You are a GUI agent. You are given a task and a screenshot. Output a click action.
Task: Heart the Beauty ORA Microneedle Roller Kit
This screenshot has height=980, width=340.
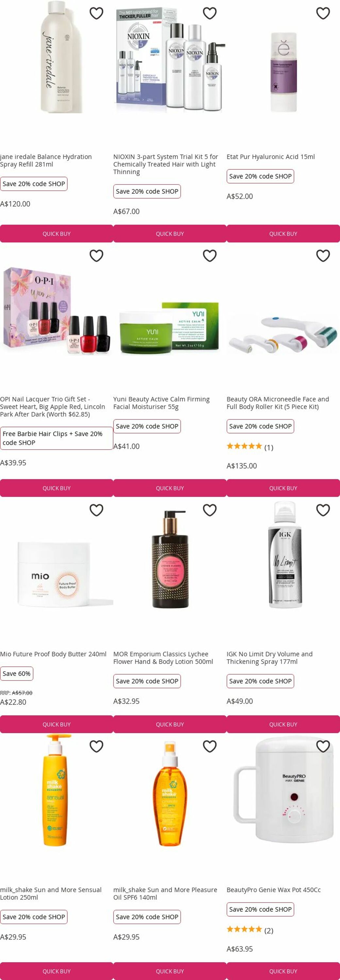coord(323,256)
